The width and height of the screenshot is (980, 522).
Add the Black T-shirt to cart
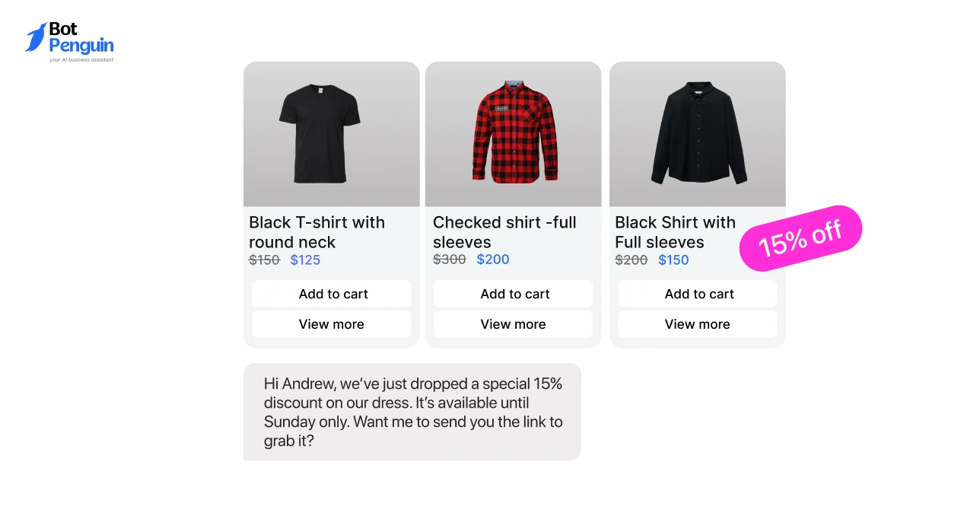pos(332,294)
